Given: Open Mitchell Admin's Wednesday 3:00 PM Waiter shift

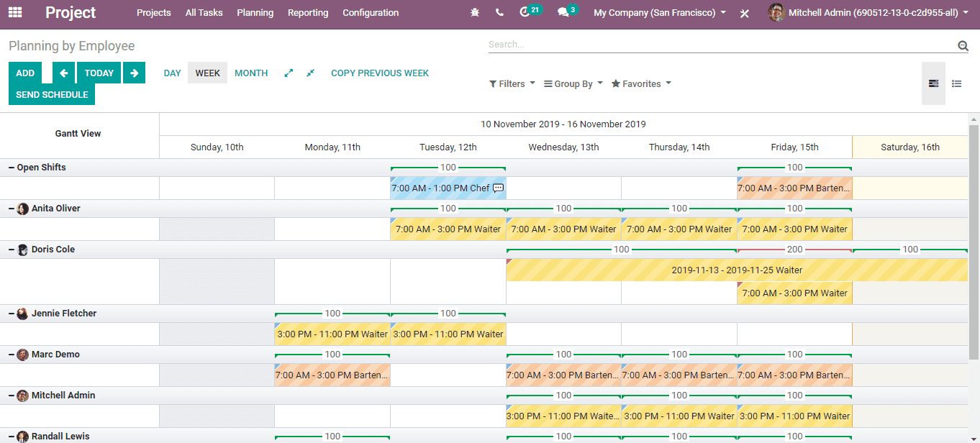Looking at the screenshot, I should point(563,416).
